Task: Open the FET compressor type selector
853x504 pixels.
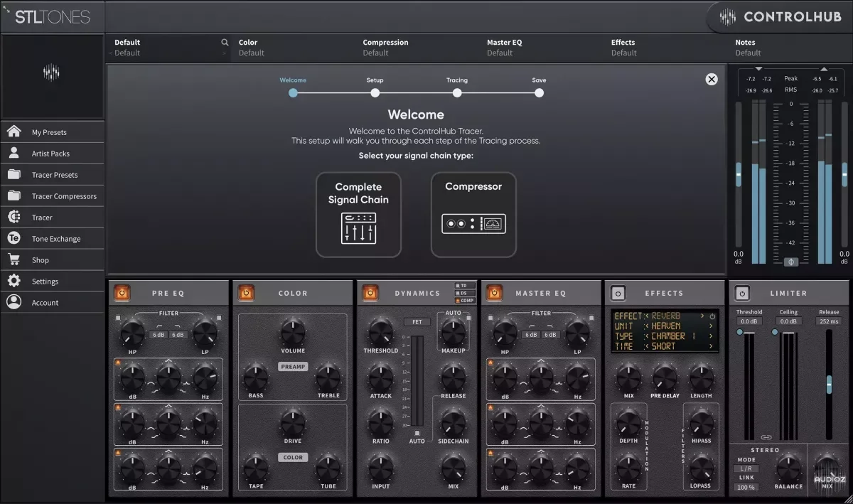Action: pyautogui.click(x=417, y=322)
